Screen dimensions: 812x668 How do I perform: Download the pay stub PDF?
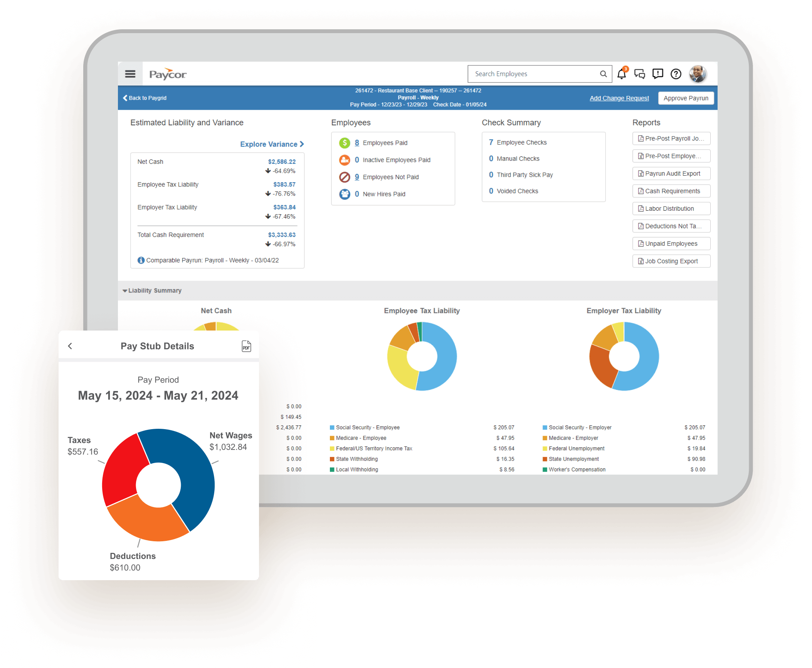[246, 346]
